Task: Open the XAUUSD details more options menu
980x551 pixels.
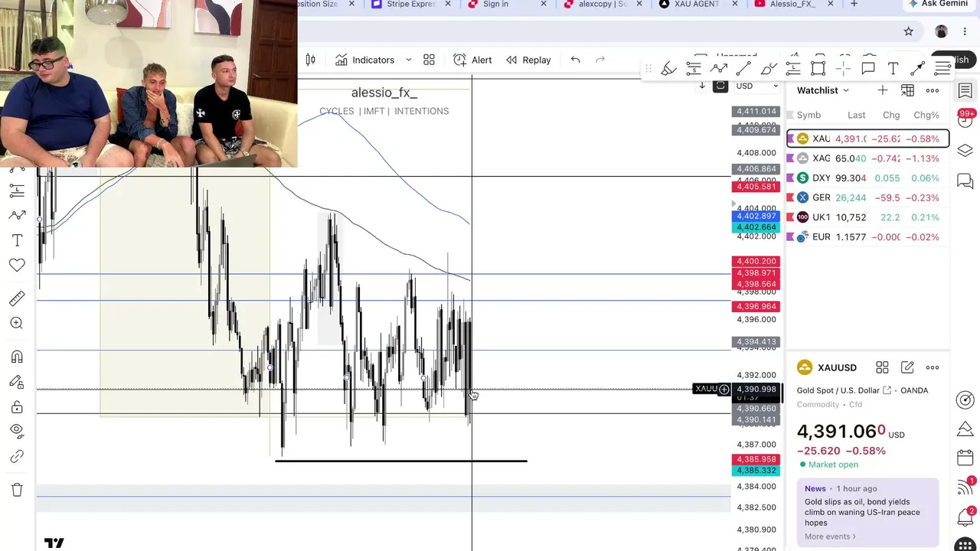Action: 933,368
